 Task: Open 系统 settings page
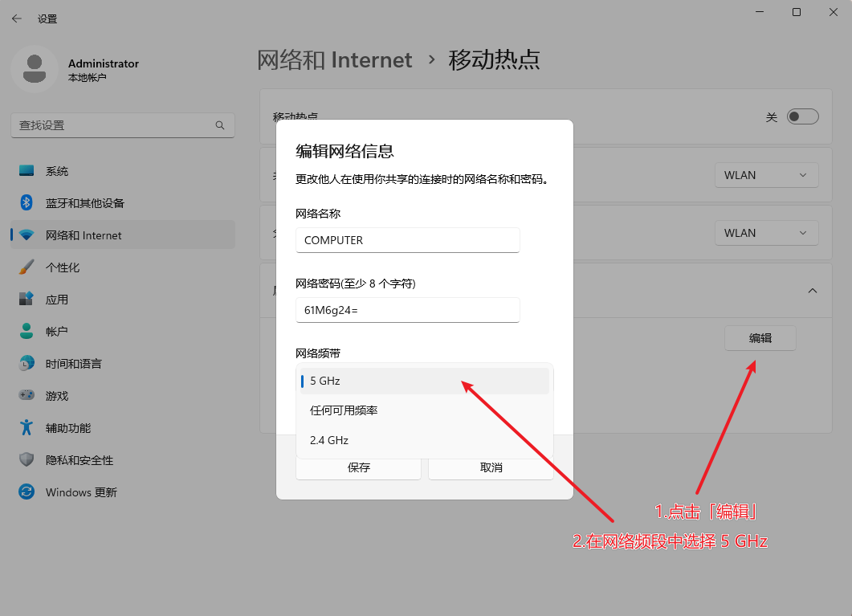click(x=123, y=171)
